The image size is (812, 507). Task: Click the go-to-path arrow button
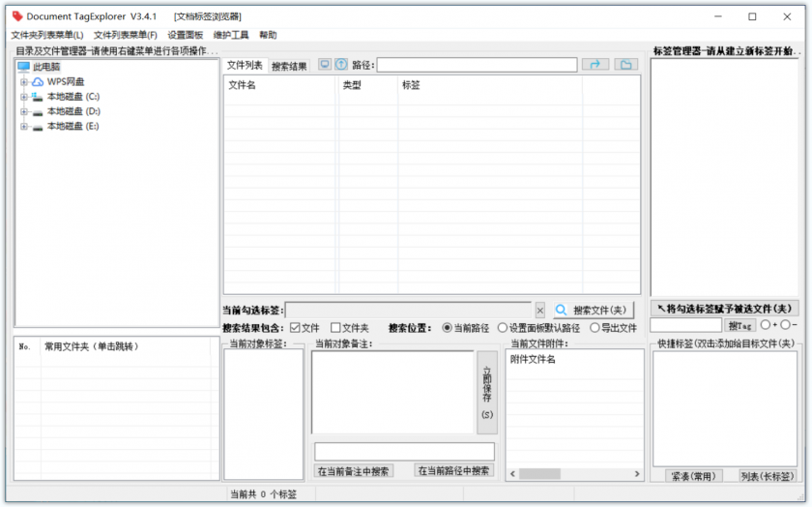tap(595, 64)
